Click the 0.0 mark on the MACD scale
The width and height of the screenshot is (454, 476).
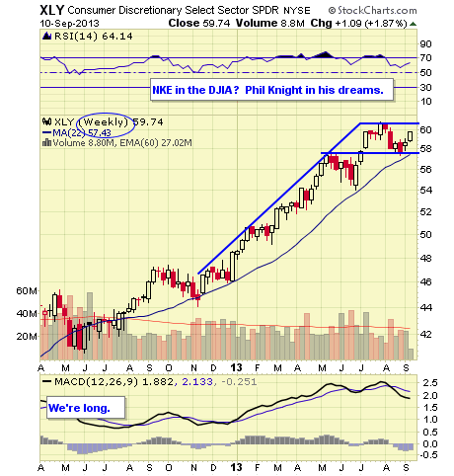click(430, 443)
